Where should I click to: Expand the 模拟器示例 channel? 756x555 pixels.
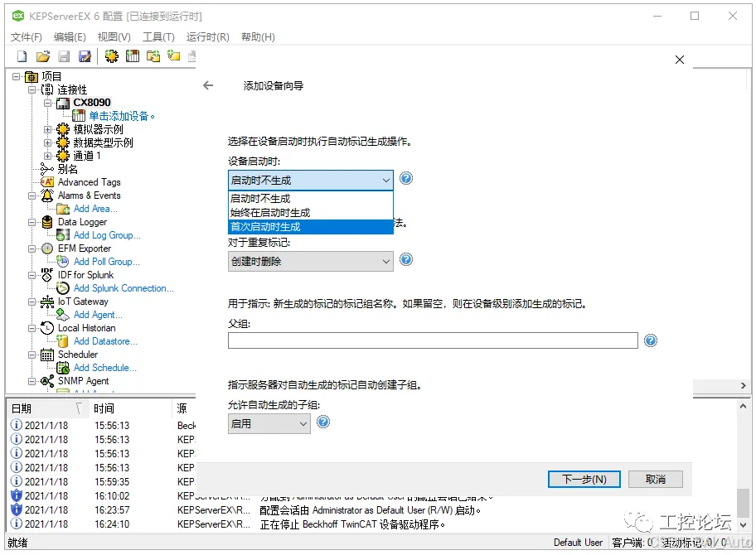tap(48, 129)
